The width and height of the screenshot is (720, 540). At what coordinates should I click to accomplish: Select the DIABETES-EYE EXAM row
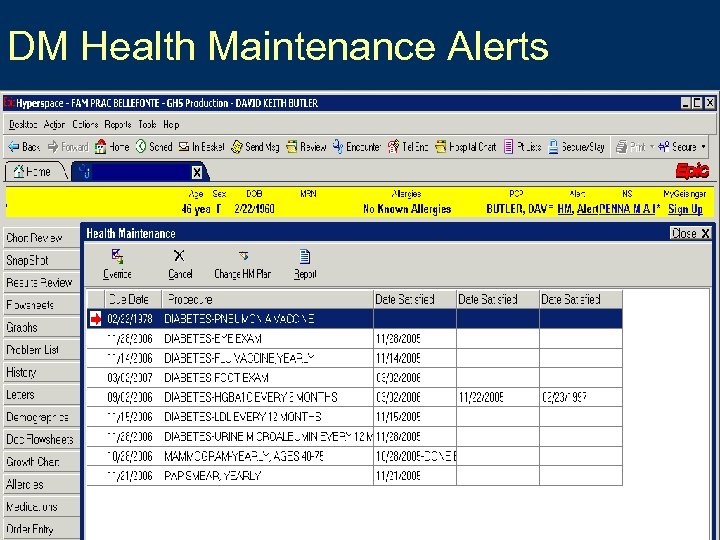[354, 338]
